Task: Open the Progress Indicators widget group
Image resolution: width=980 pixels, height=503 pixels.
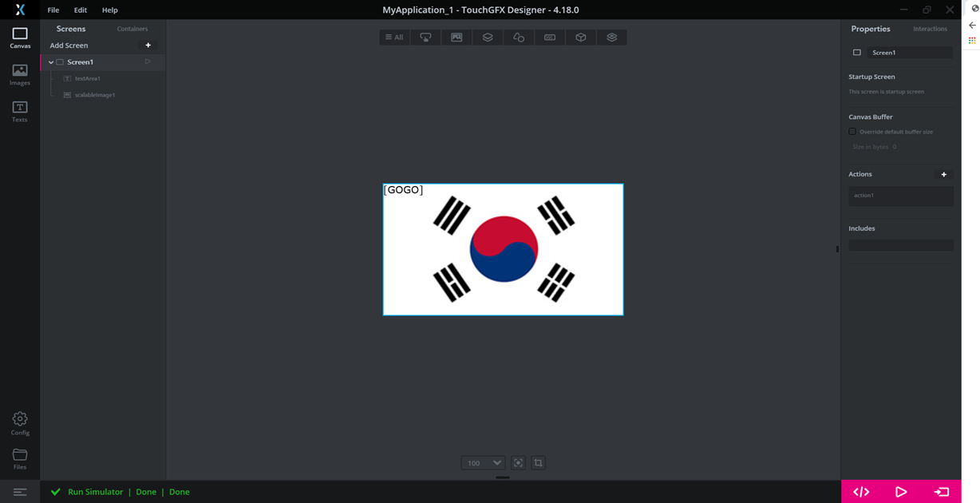Action: 550,38
